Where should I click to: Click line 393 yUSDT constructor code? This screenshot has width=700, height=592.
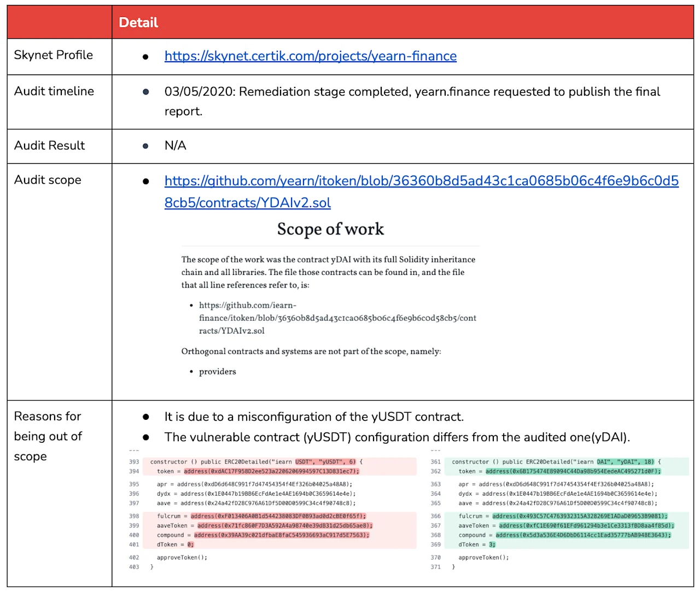pyautogui.click(x=256, y=462)
